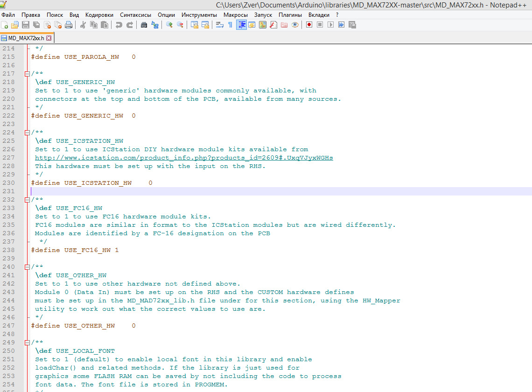Image resolution: width=532 pixels, height=392 pixels.
Task: Open the icstation.com product link
Action: [184, 158]
